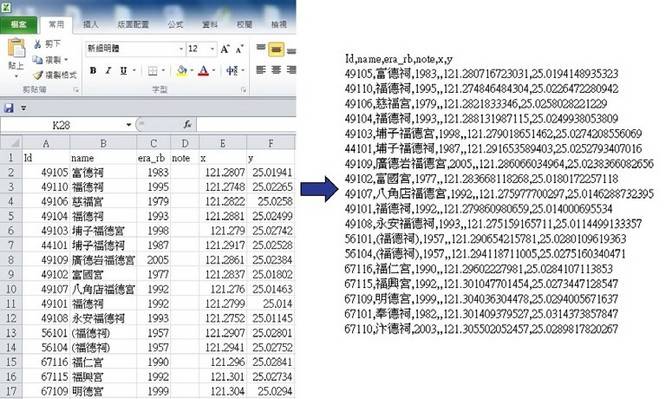The height and width of the screenshot is (399, 666).
Task: Open the green File tab
Action: coord(19,25)
